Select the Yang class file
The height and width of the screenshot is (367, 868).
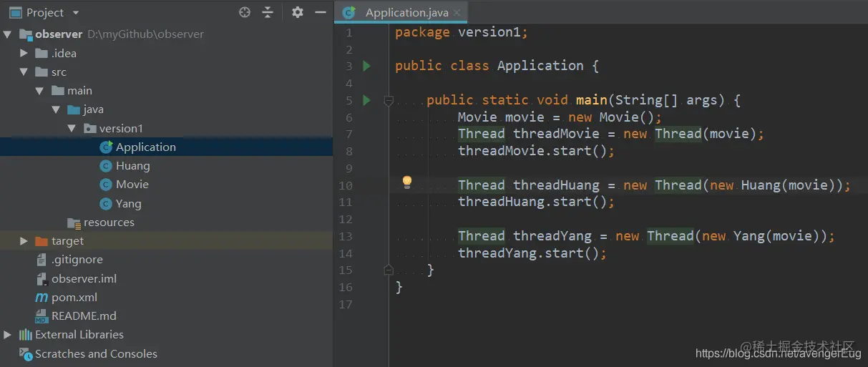(x=129, y=204)
